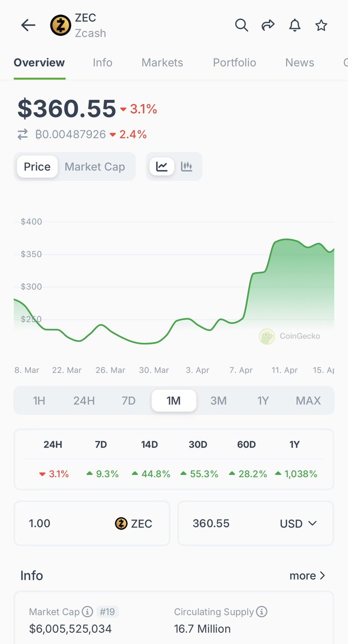Open the Portfolio tab
Screen dimensions: 348x644
click(x=234, y=63)
